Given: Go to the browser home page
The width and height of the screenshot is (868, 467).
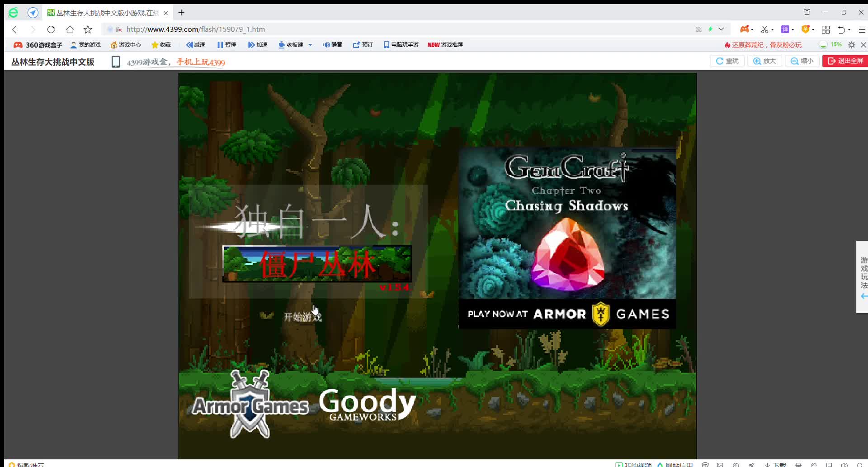Looking at the screenshot, I should click(x=70, y=29).
